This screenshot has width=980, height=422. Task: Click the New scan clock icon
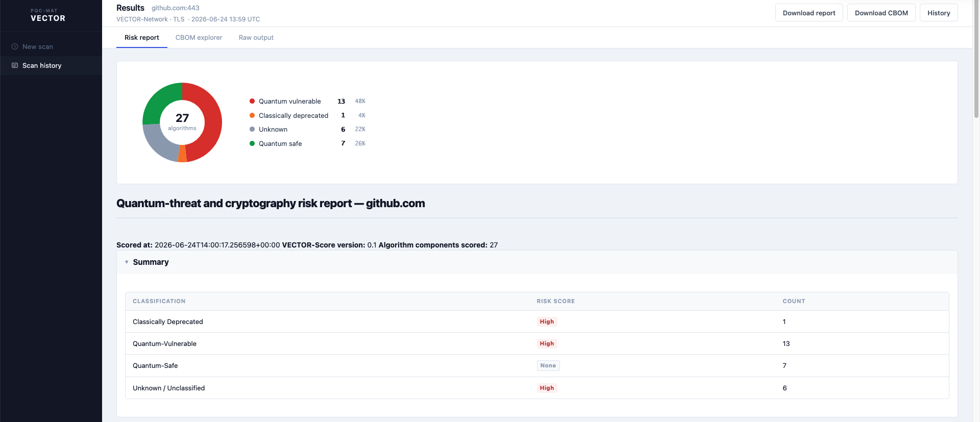pyautogui.click(x=15, y=46)
